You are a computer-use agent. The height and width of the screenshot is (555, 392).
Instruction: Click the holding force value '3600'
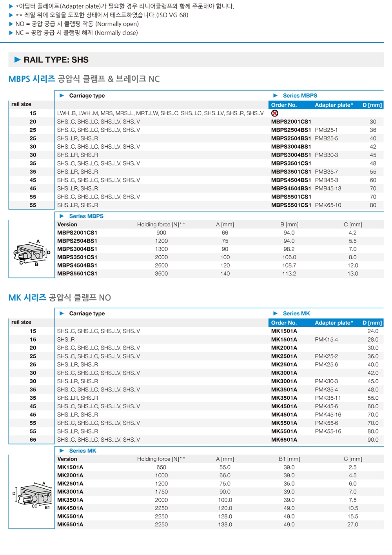point(161,274)
